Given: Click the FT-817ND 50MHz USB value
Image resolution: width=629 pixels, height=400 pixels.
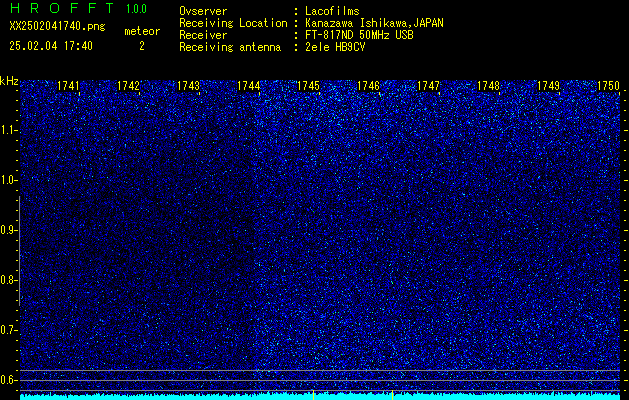Looking at the screenshot, I should point(359,35).
